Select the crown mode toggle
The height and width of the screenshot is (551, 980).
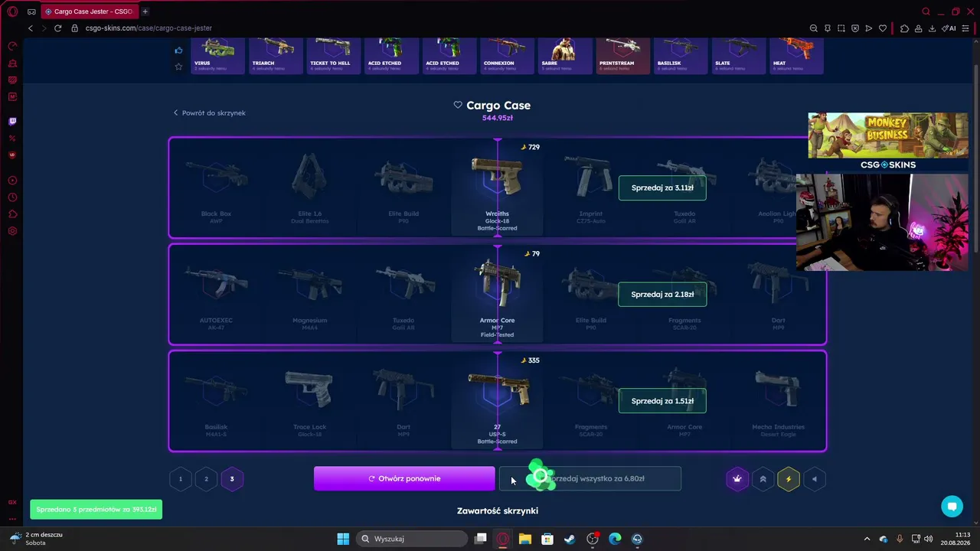737,479
